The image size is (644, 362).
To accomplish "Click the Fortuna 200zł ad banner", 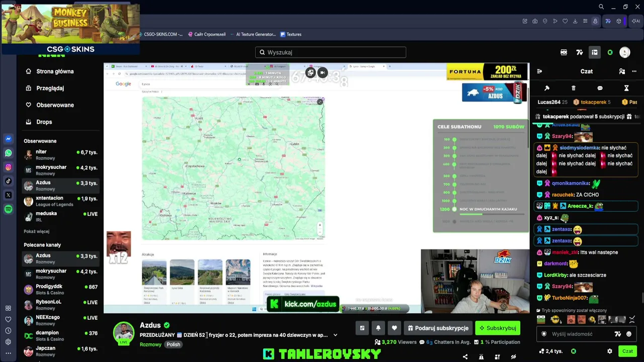I will (487, 71).
